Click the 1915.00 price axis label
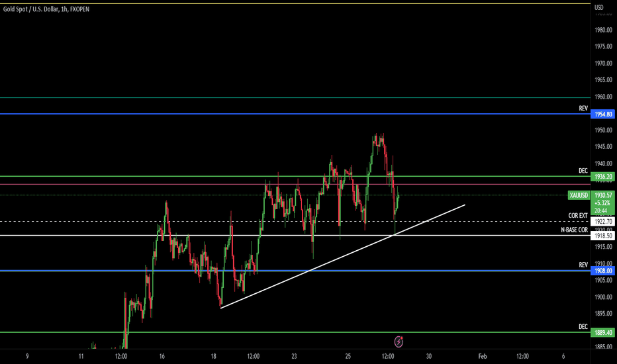Image resolution: width=617 pixels, height=364 pixels. [603, 247]
